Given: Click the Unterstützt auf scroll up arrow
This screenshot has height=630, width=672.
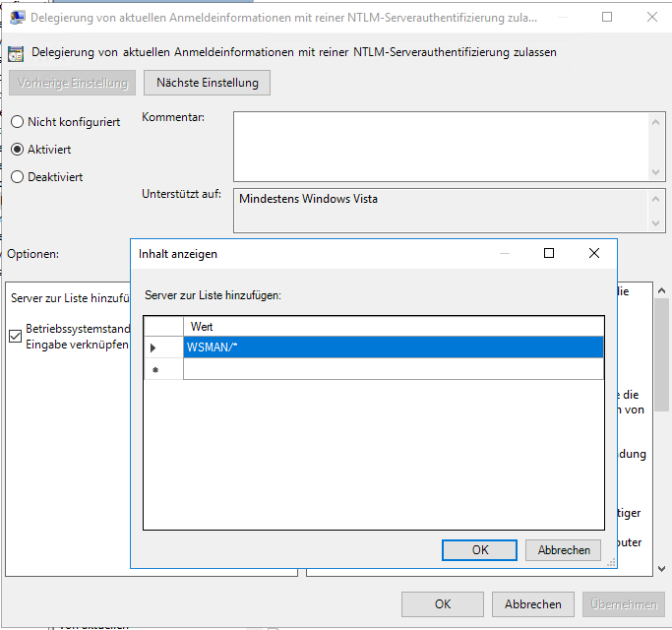Looking at the screenshot, I should click(655, 199).
